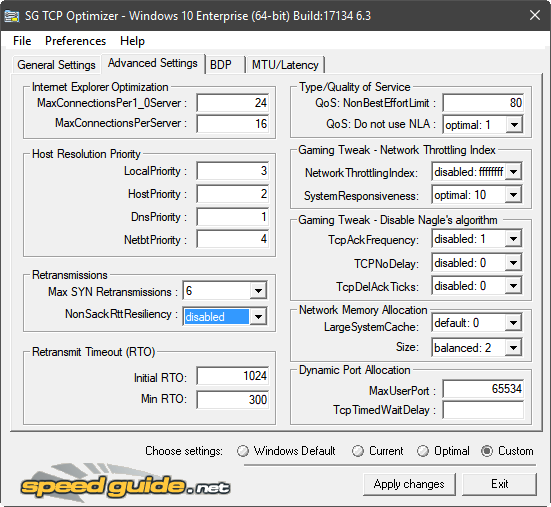Select the Custom settings radio button
551x507 pixels.
[x=507, y=451]
